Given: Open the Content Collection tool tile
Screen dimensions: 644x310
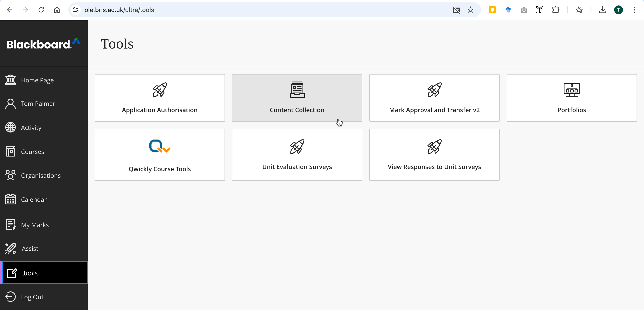Looking at the screenshot, I should (x=297, y=98).
